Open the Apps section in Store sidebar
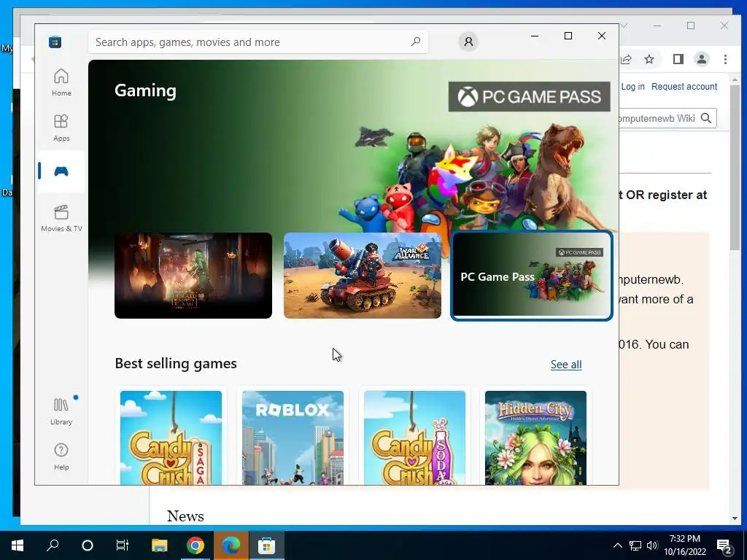The width and height of the screenshot is (747, 560). (61, 128)
